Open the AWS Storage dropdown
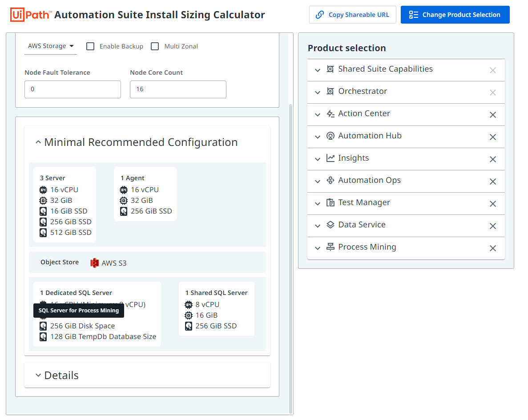This screenshot has width=528, height=420. pyautogui.click(x=50, y=46)
